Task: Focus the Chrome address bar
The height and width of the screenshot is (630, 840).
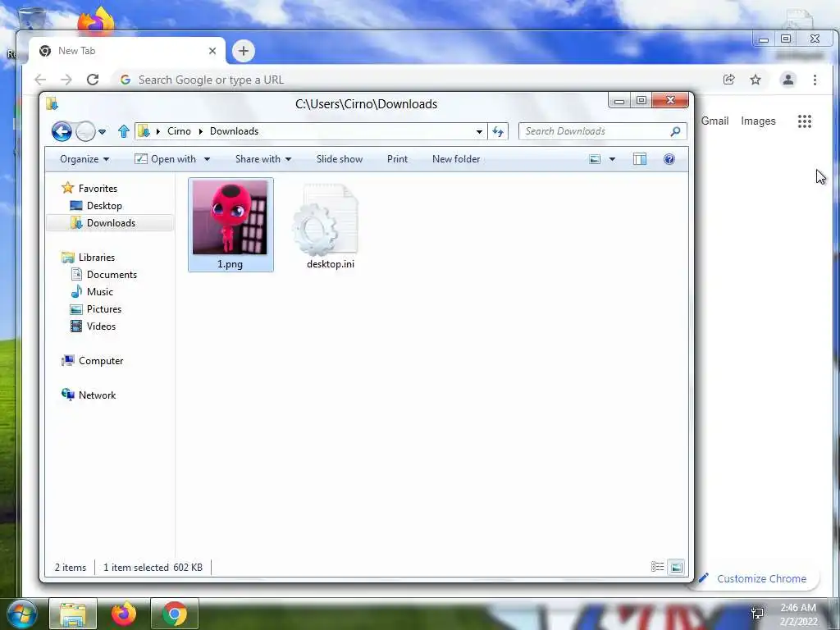Action: pos(418,80)
